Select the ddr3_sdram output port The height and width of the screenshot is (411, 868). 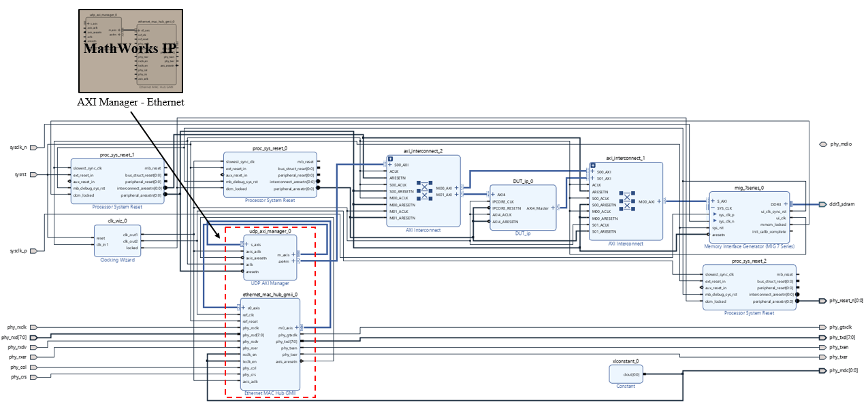pos(824,203)
